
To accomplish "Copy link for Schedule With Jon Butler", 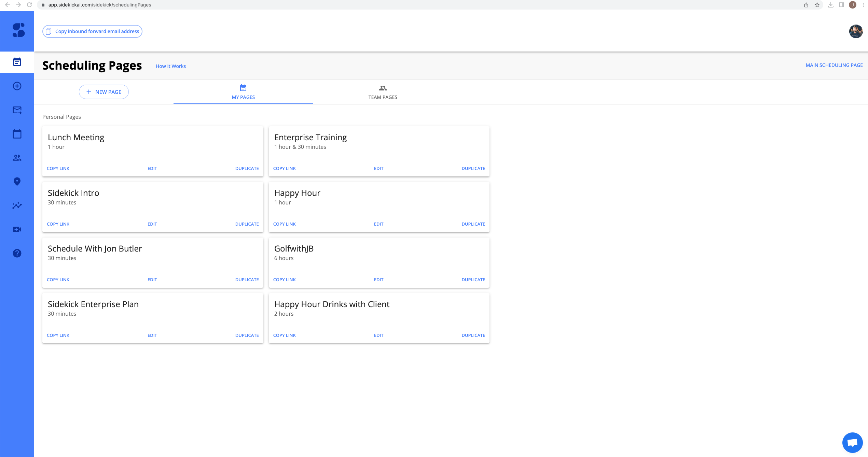I will click(58, 280).
